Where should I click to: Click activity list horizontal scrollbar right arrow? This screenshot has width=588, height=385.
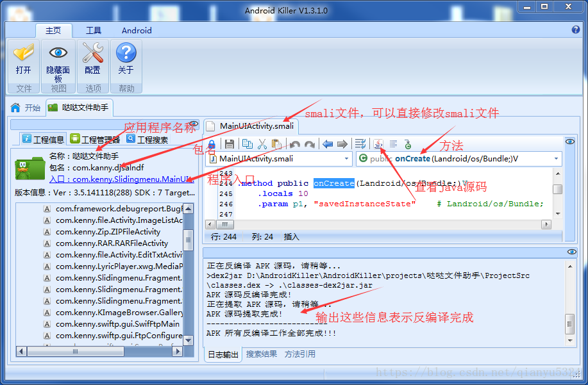point(178,352)
